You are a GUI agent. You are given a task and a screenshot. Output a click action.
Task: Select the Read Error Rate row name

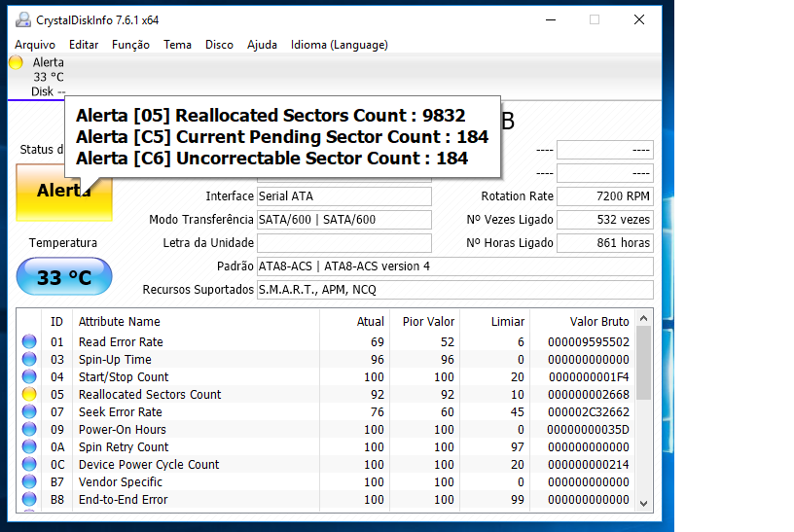pyautogui.click(x=121, y=342)
